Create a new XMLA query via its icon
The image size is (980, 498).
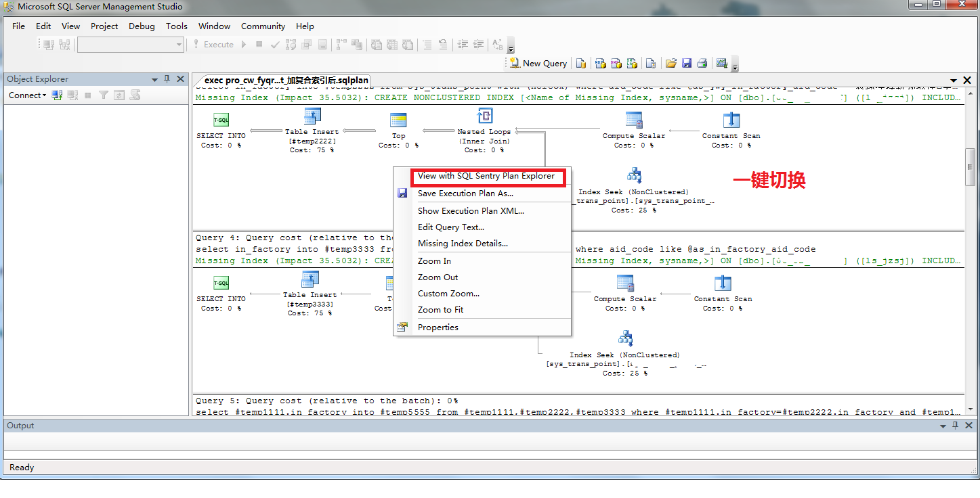(x=631, y=62)
